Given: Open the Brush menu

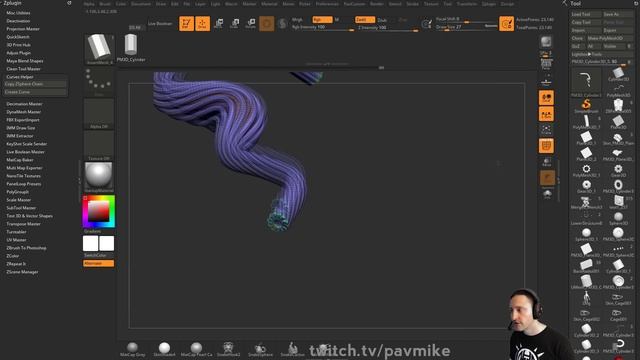Looking at the screenshot, I should (105, 4).
